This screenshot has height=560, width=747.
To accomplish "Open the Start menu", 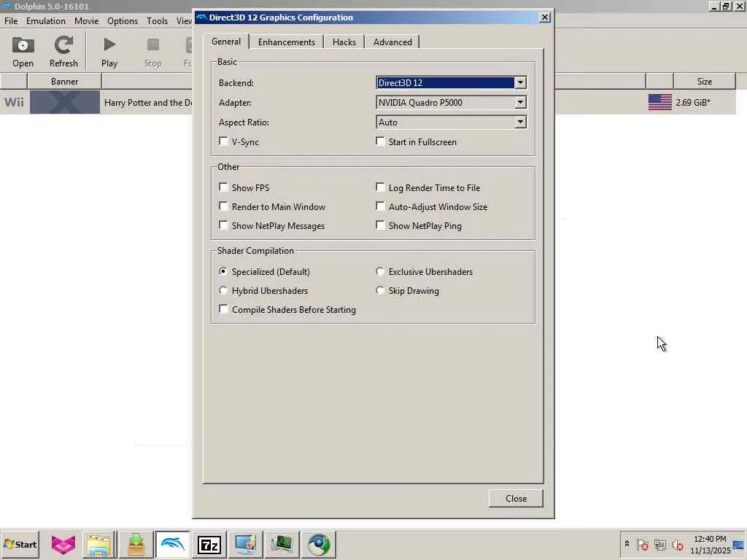I will click(x=20, y=544).
